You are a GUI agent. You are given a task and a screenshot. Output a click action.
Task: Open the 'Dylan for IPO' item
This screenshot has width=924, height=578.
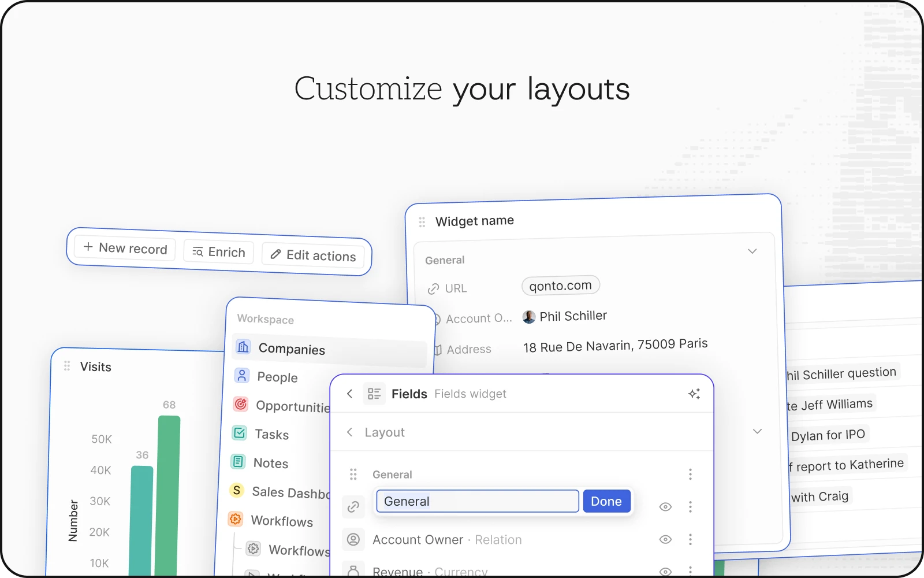point(828,435)
